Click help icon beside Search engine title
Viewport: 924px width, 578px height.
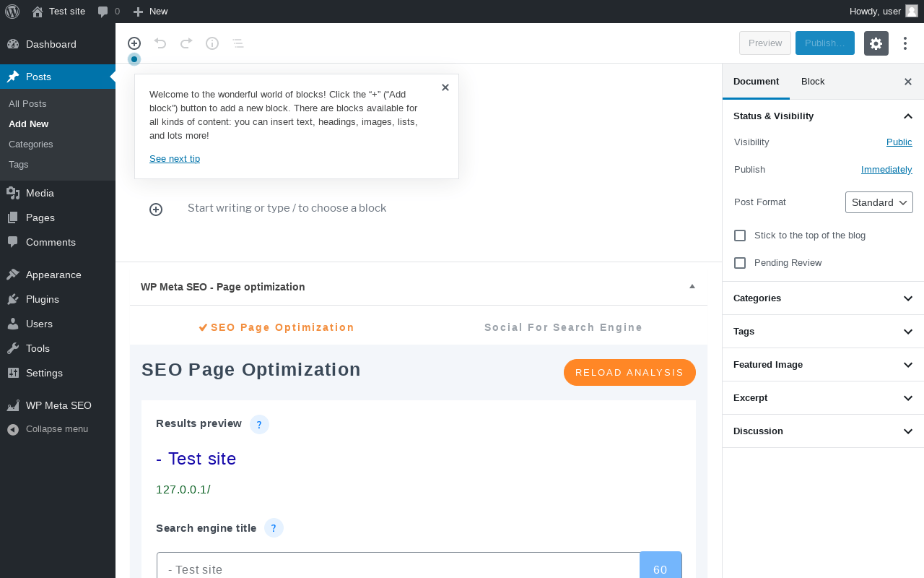pyautogui.click(x=274, y=528)
